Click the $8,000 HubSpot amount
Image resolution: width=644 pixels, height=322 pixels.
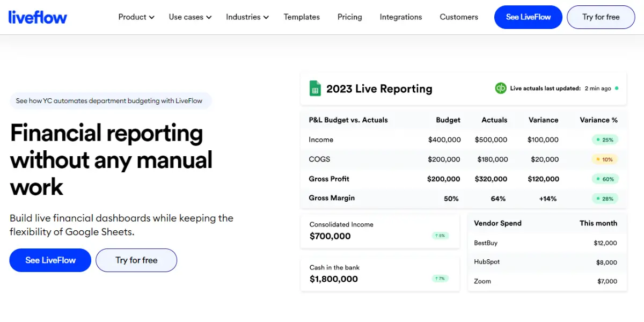pos(607,262)
